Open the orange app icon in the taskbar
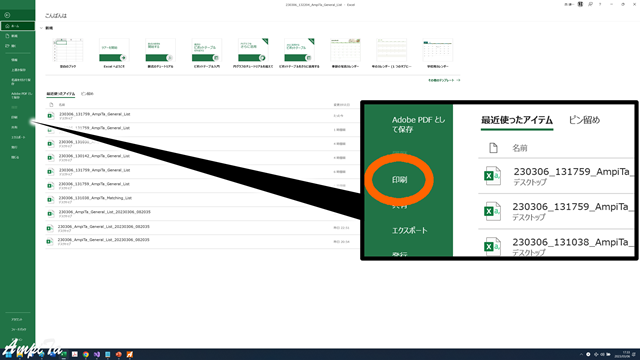 [x=130, y=354]
